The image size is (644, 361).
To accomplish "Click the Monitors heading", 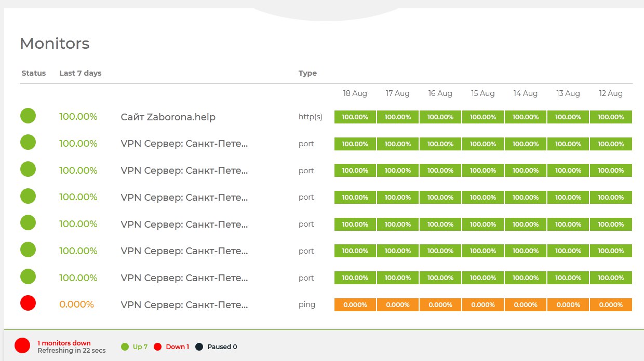I will point(55,44).
